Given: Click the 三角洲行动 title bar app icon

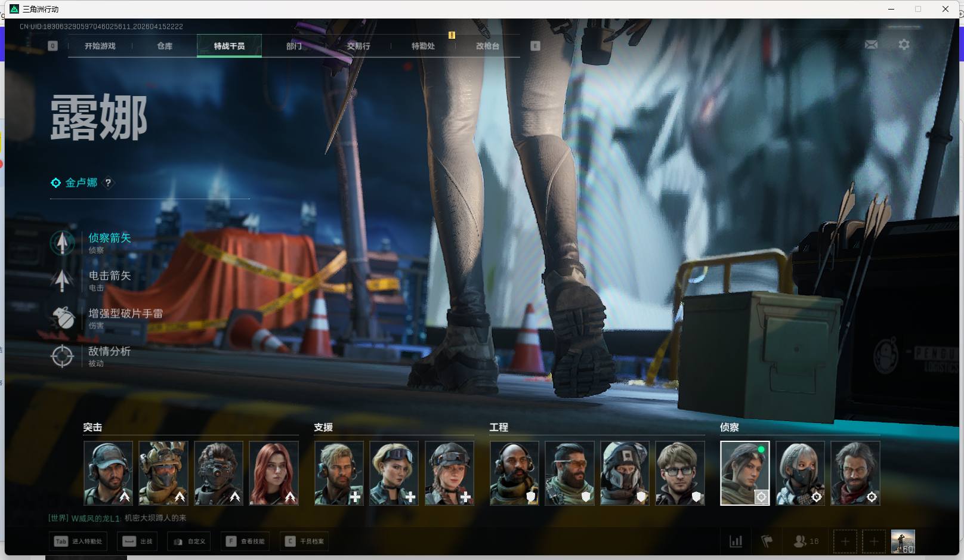Looking at the screenshot, I should click(14, 9).
